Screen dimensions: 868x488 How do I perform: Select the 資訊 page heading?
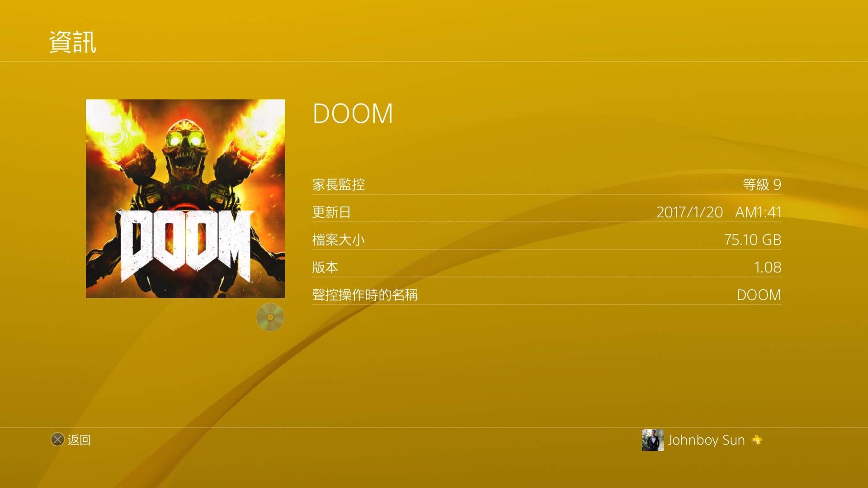72,42
